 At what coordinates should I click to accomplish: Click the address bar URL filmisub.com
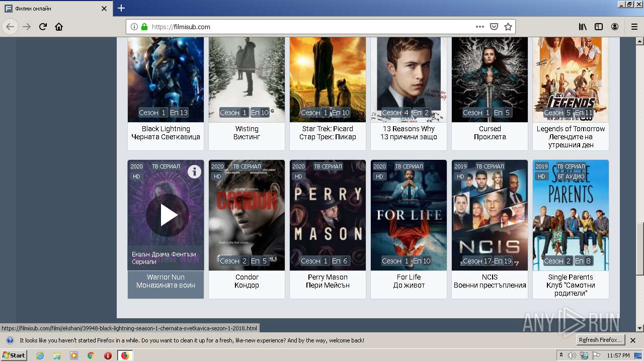point(181,27)
